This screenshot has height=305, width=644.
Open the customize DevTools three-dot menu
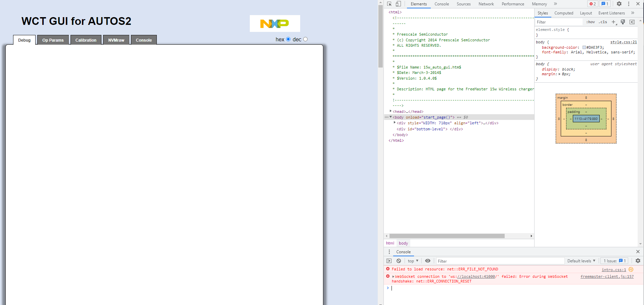[x=629, y=4]
